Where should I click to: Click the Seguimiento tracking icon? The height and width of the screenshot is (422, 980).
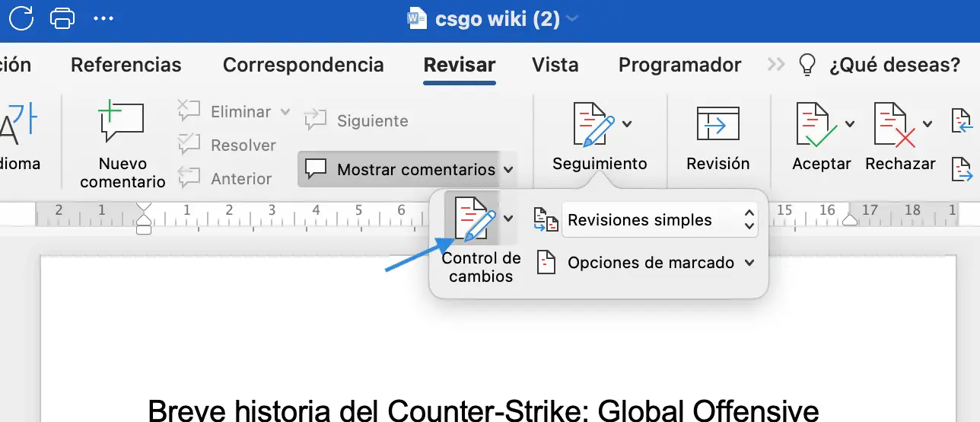click(x=593, y=124)
